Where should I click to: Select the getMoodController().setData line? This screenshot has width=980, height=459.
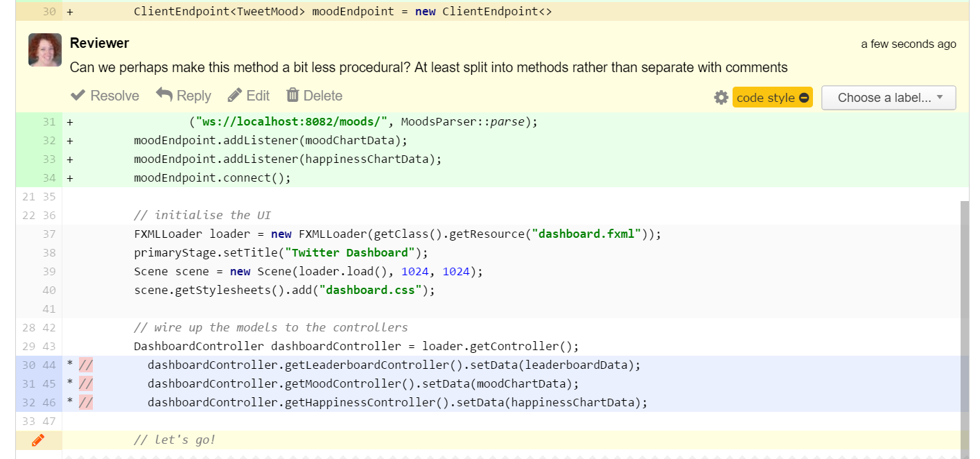point(363,383)
